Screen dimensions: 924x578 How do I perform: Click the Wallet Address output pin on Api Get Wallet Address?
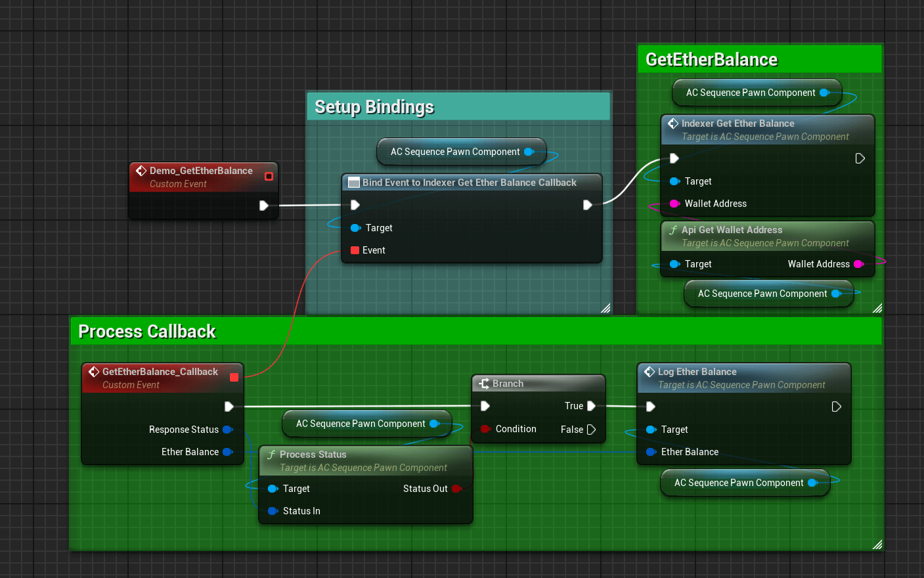point(858,264)
